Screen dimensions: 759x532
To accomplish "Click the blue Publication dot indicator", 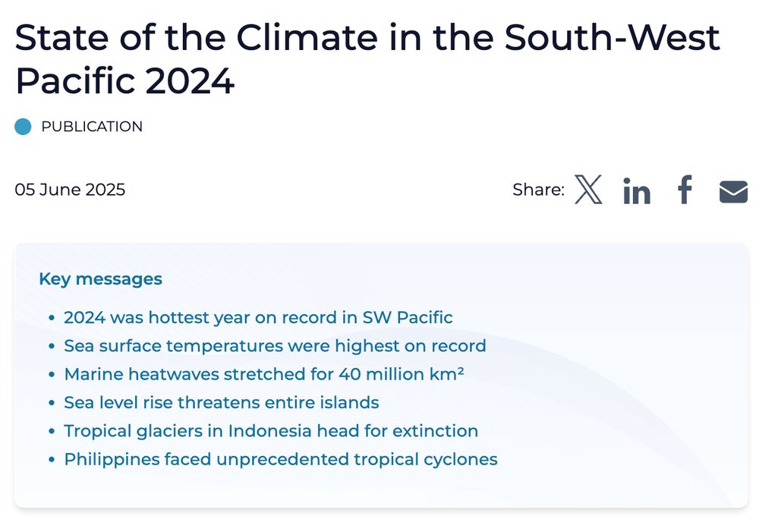I will pos(24,127).
